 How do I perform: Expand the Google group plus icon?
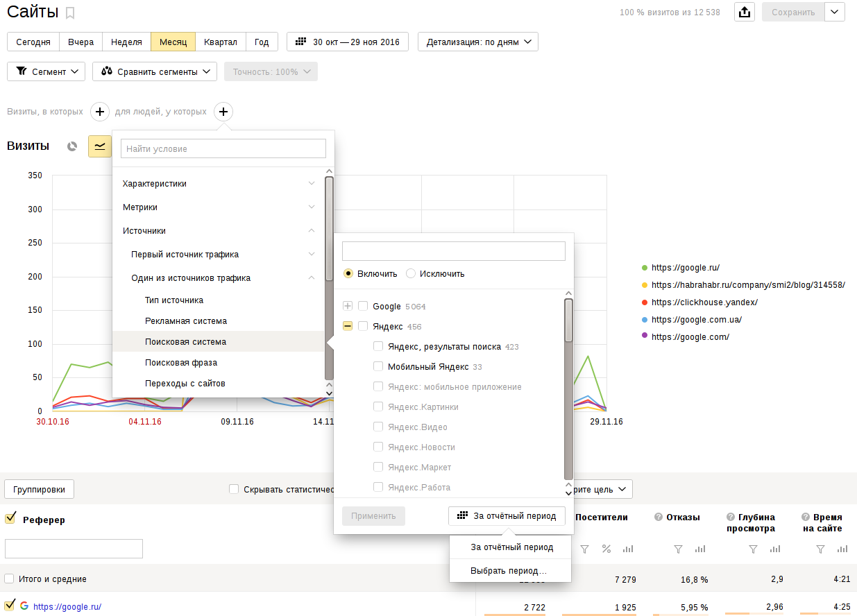[348, 306]
